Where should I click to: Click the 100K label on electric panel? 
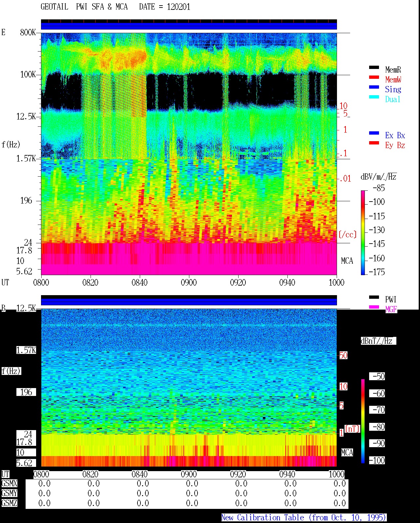28,75
